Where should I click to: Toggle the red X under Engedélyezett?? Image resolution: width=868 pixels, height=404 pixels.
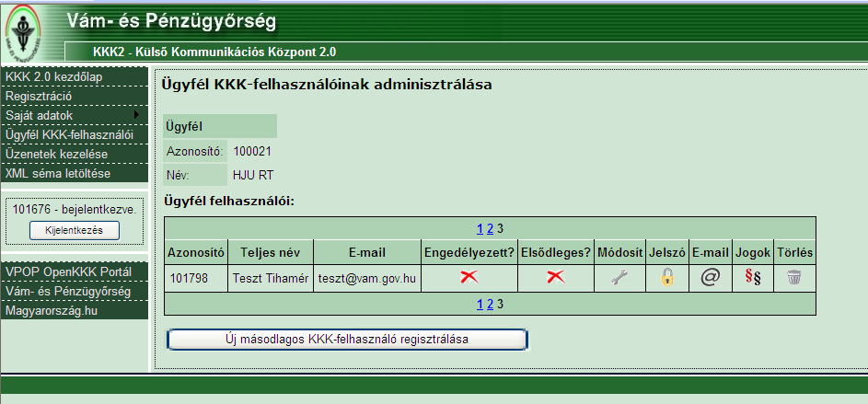pyautogui.click(x=469, y=278)
